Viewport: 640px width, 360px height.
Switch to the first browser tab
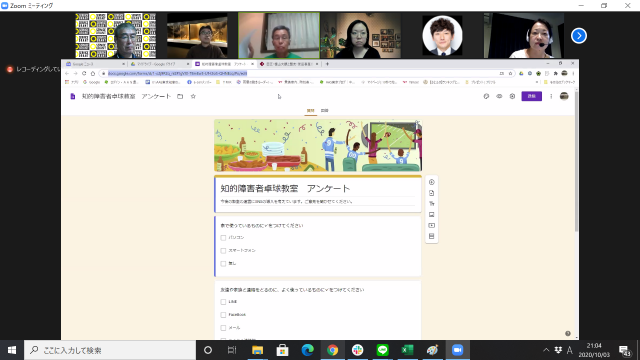coord(95,64)
